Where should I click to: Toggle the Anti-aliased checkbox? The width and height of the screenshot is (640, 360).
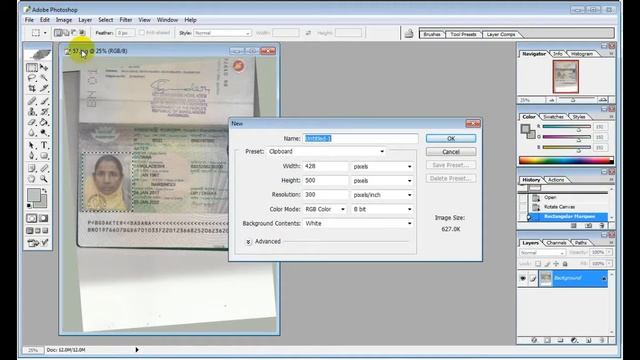tap(142, 33)
